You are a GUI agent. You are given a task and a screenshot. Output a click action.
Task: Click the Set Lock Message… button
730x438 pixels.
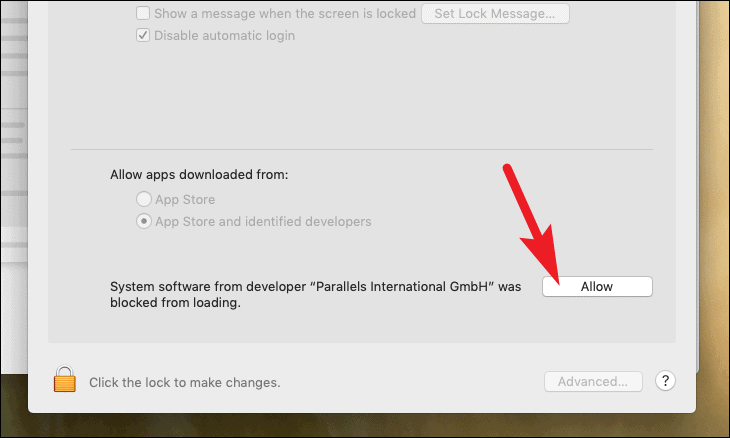tap(495, 13)
